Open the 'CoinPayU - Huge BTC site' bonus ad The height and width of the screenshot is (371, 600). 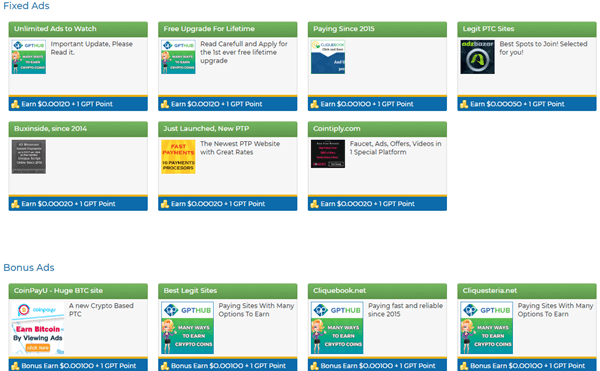pos(78,291)
